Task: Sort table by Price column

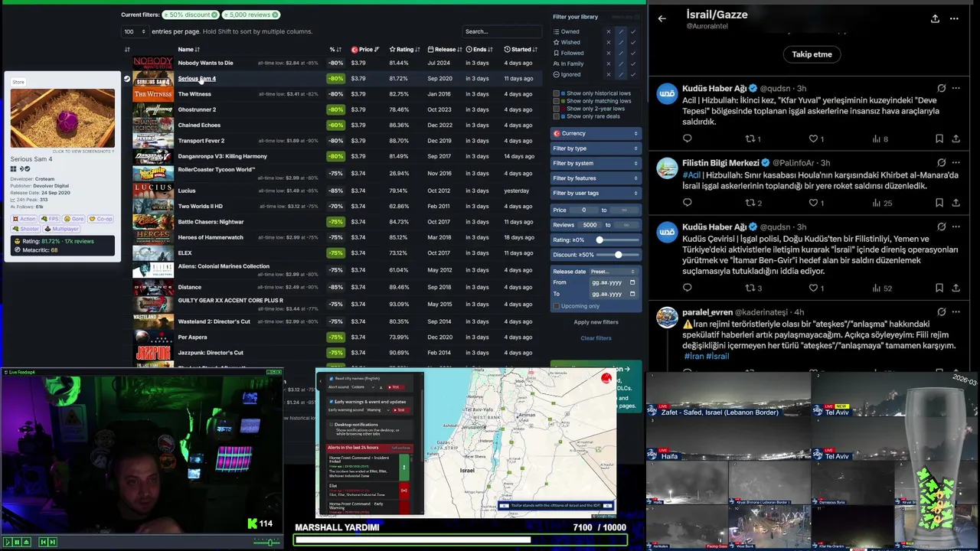Action: 365,50
